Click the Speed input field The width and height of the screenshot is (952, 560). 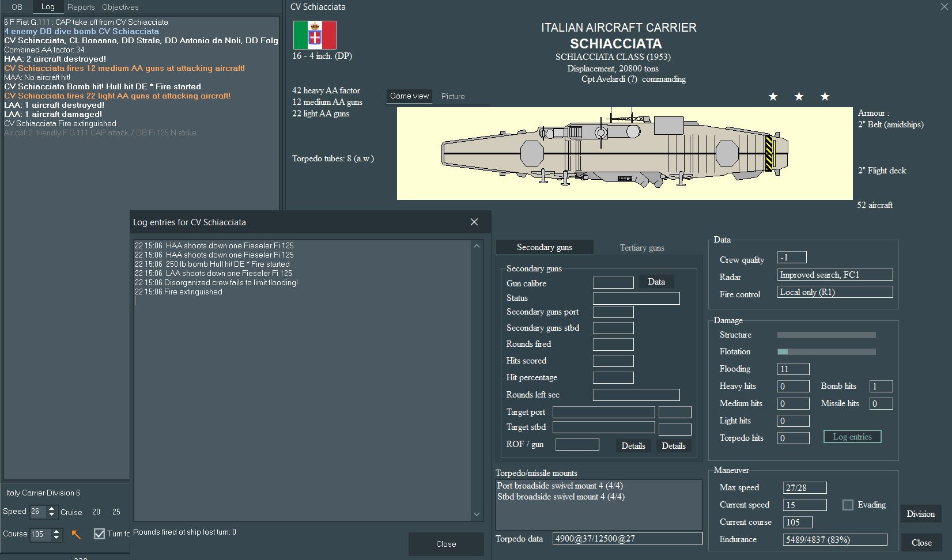38,512
